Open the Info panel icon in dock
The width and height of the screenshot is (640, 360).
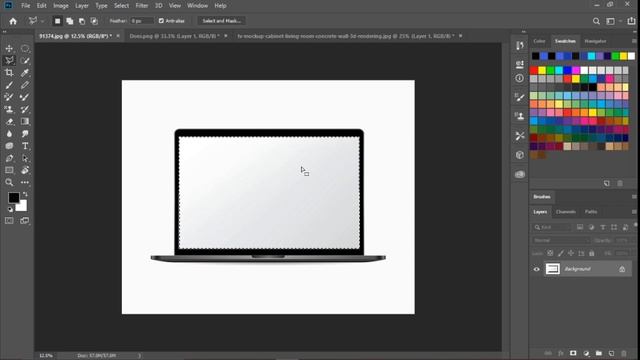tap(520, 78)
